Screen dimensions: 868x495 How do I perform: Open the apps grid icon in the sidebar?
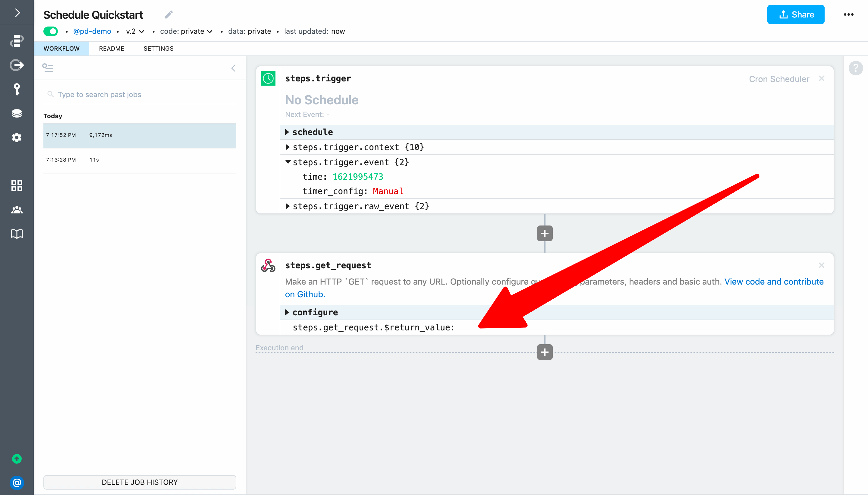[17, 186]
